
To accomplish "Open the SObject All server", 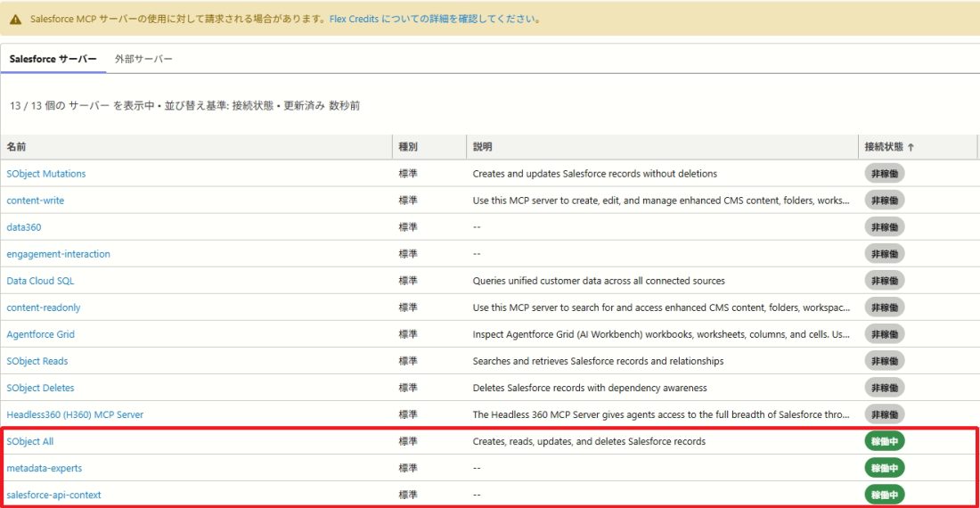I will (x=30, y=442).
